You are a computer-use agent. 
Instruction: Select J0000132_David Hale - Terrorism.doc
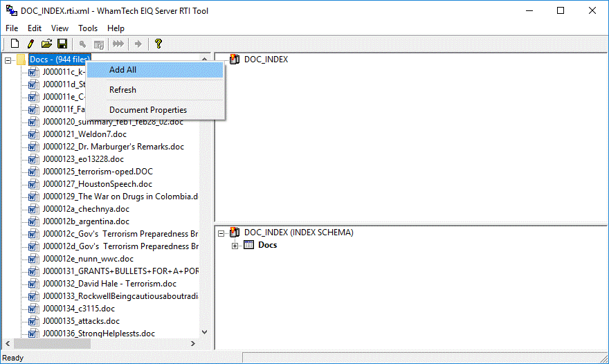[x=109, y=284]
